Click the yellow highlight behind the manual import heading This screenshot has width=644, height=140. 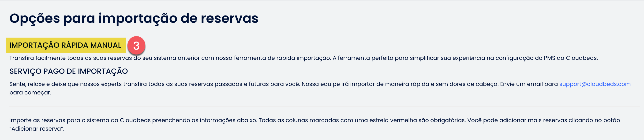[x=66, y=45]
